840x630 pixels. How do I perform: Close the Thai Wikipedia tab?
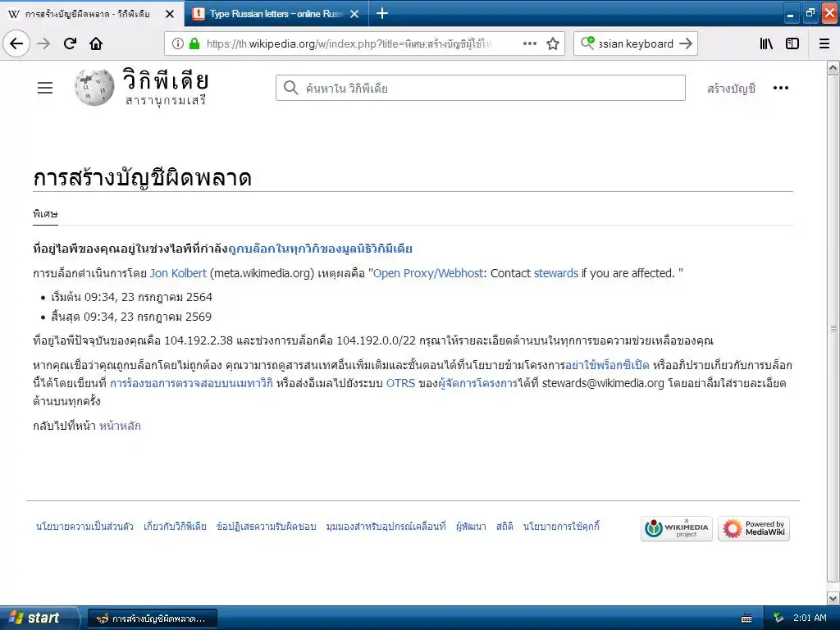(x=170, y=14)
